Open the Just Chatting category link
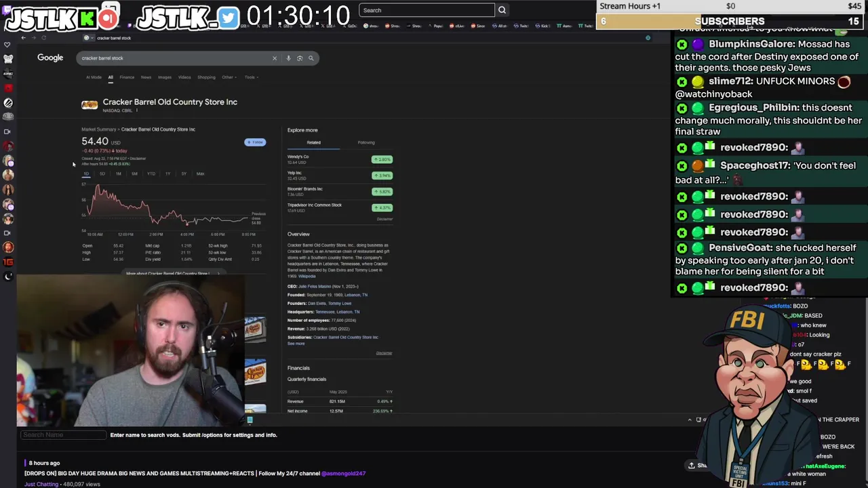The image size is (868, 488). click(41, 484)
